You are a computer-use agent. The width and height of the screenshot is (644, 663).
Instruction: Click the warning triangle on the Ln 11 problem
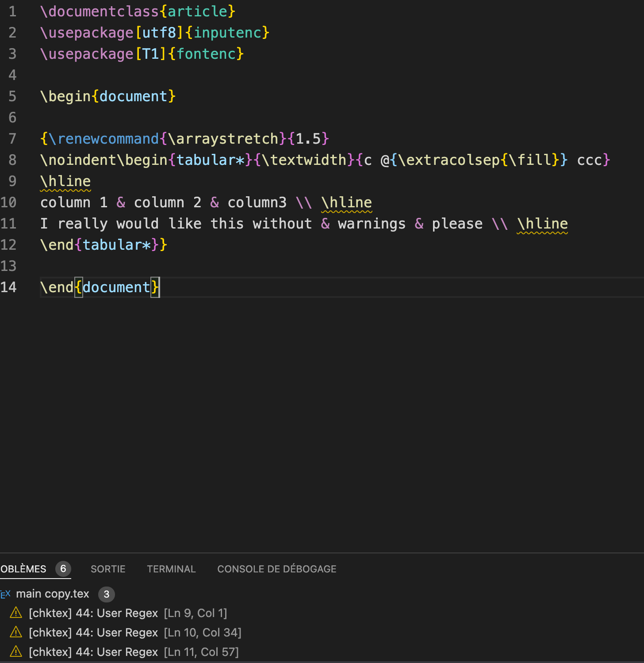click(x=16, y=652)
